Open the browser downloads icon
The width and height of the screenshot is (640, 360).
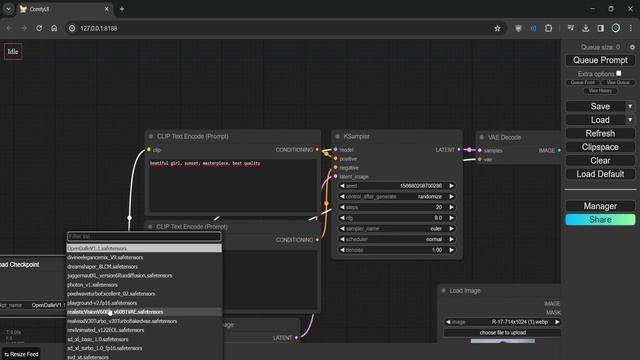586,28
